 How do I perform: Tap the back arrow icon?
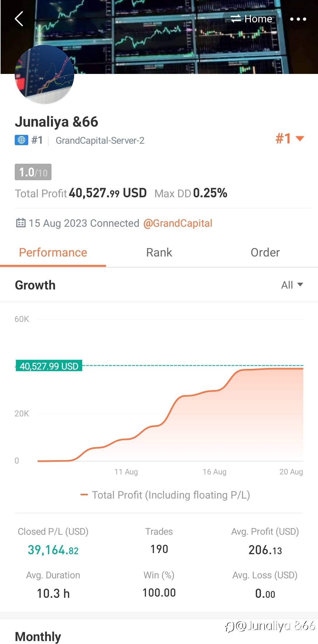tap(19, 19)
